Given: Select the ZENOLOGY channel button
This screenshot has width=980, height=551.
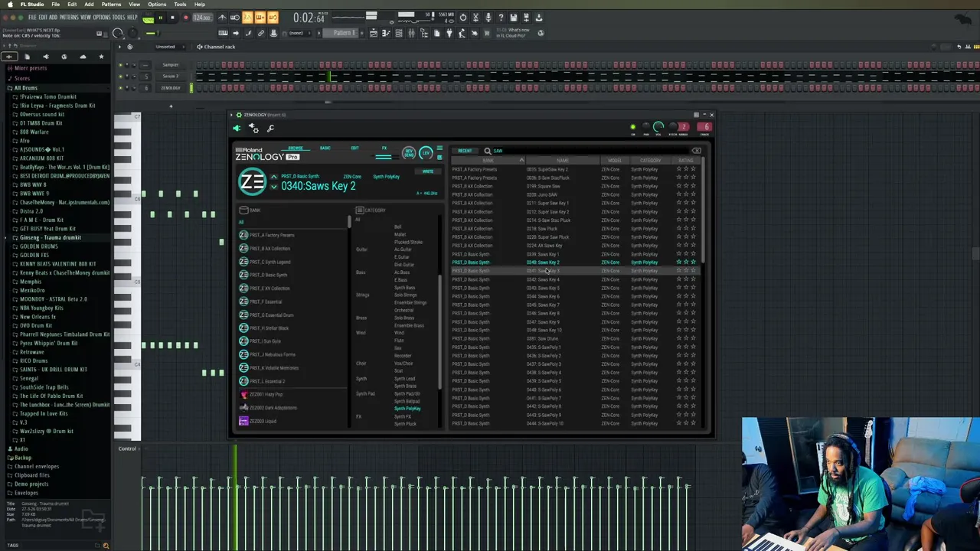Looking at the screenshot, I should pyautogui.click(x=170, y=87).
